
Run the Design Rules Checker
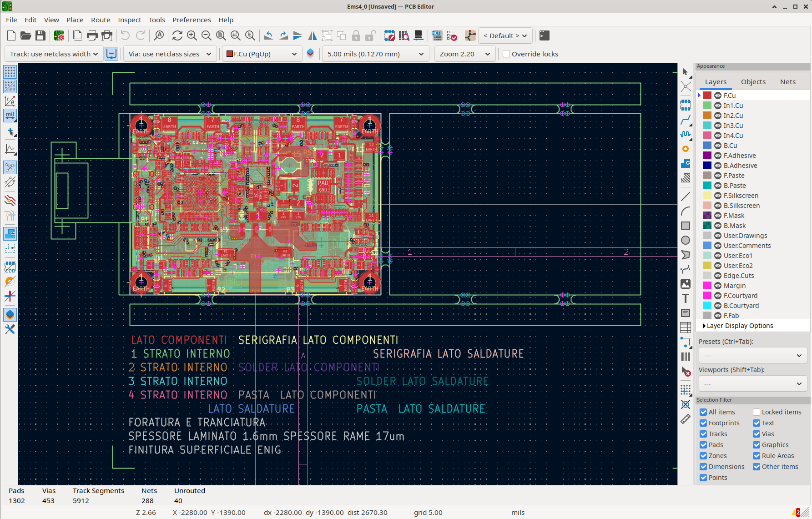click(x=452, y=35)
